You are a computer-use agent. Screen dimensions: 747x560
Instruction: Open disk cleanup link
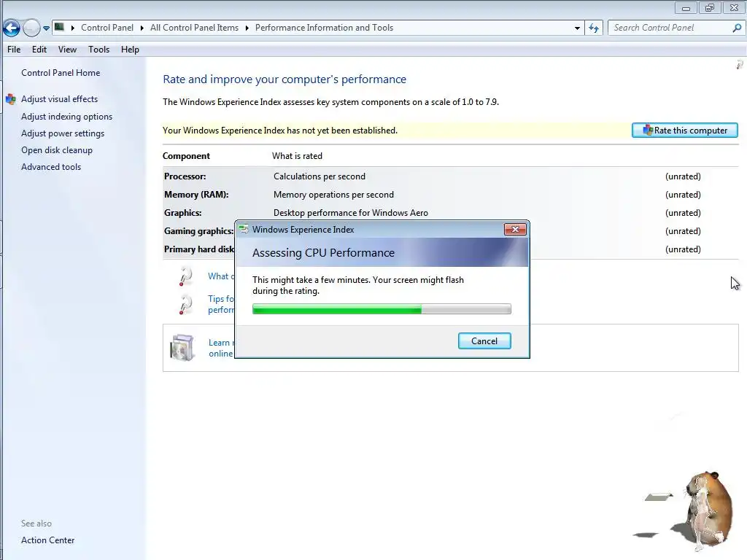[57, 150]
